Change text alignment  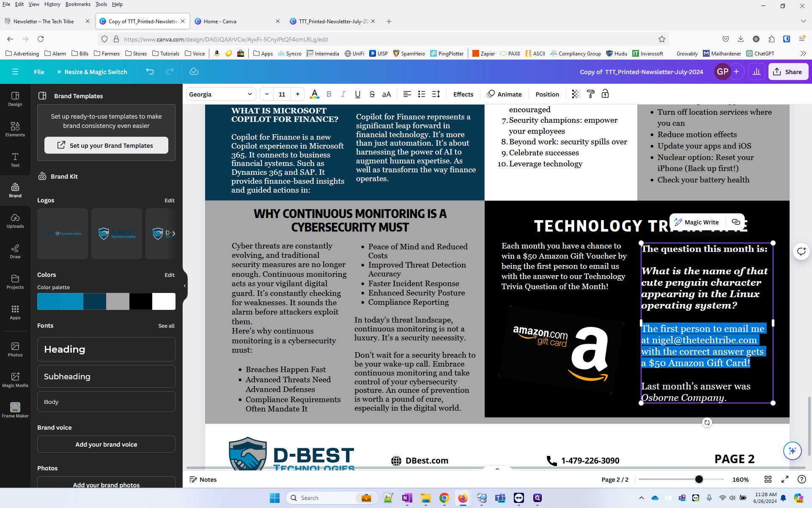(x=407, y=94)
